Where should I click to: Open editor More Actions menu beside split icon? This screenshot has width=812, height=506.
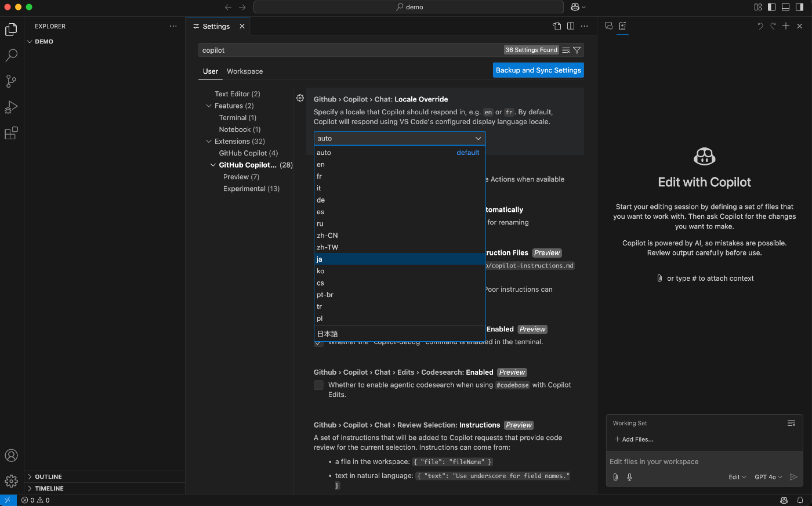pyautogui.click(x=584, y=26)
